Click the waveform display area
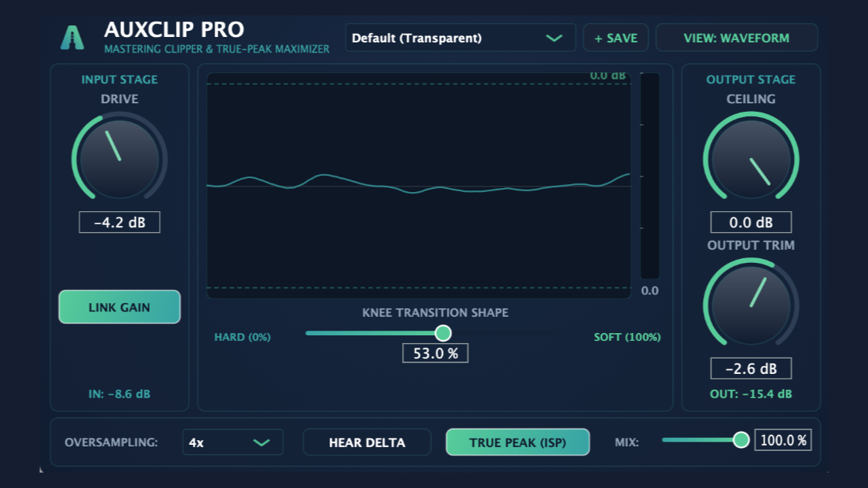868x488 pixels. click(x=419, y=186)
